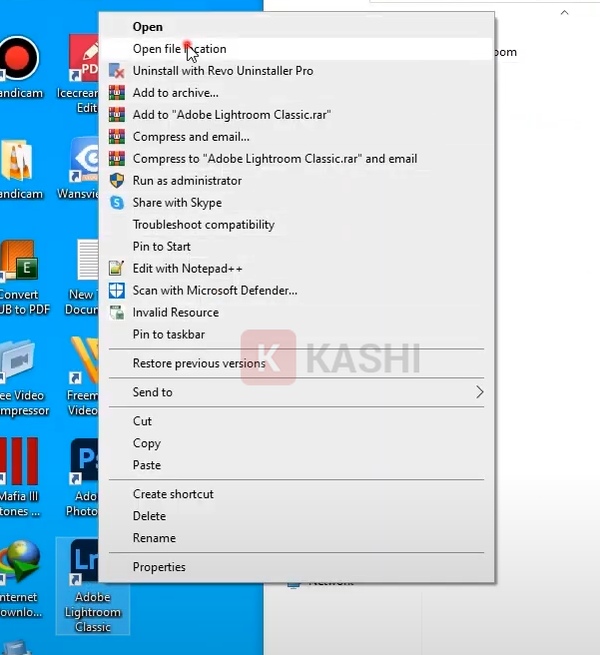Choose Scan with Microsoft Defender
The width and height of the screenshot is (600, 655).
pyautogui.click(x=215, y=291)
